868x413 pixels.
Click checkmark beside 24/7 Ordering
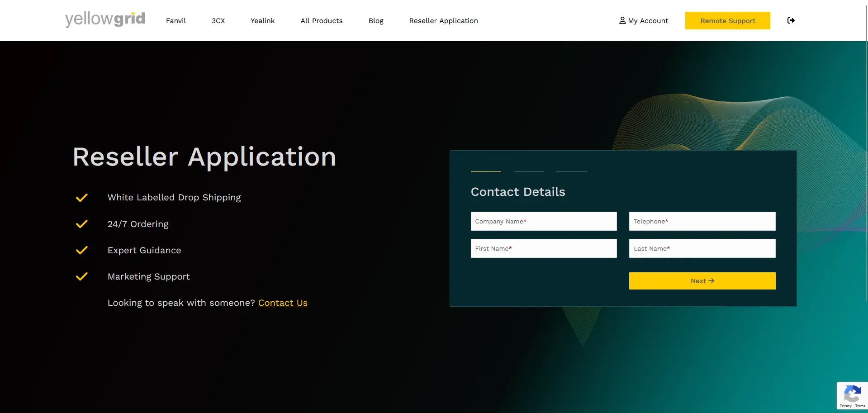coord(81,224)
